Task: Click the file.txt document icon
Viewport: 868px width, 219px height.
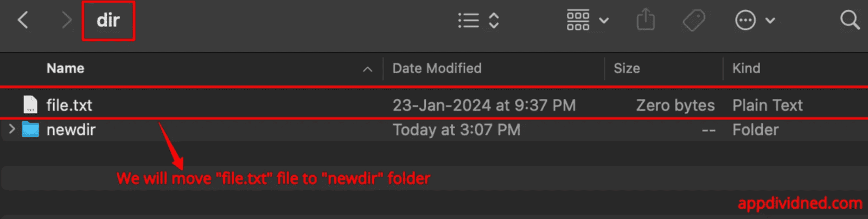Action: (x=30, y=104)
